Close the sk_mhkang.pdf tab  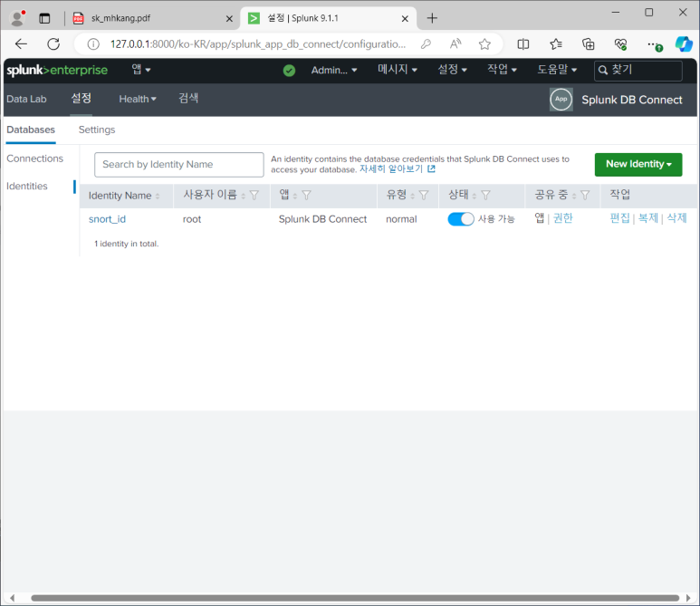229,18
